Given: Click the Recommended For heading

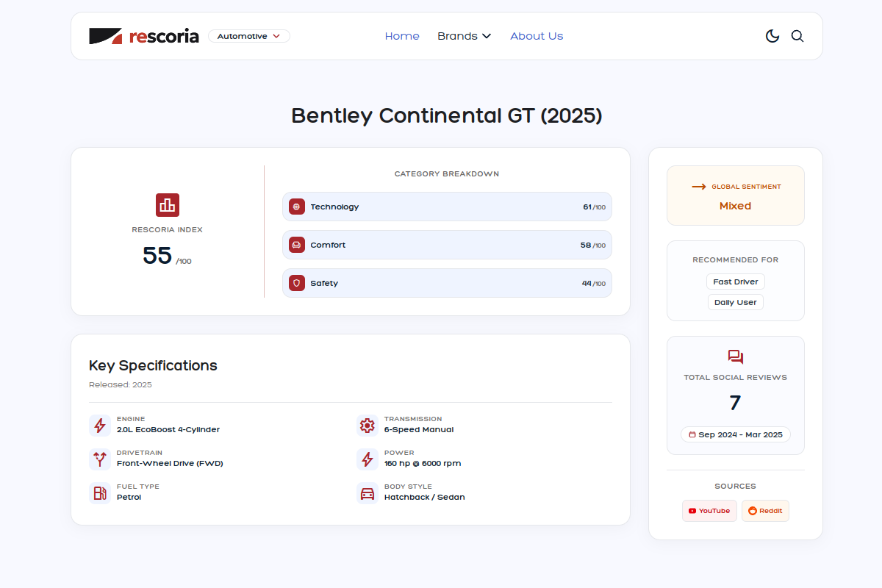Looking at the screenshot, I should coord(736,259).
